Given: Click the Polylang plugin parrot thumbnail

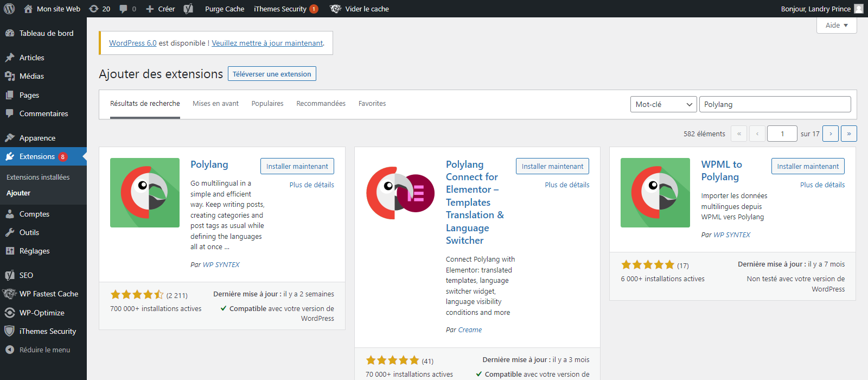Looking at the screenshot, I should [x=145, y=193].
